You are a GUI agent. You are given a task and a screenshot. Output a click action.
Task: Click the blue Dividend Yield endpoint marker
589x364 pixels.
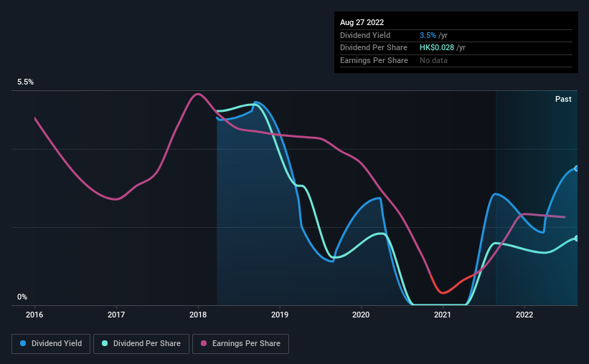coord(577,168)
